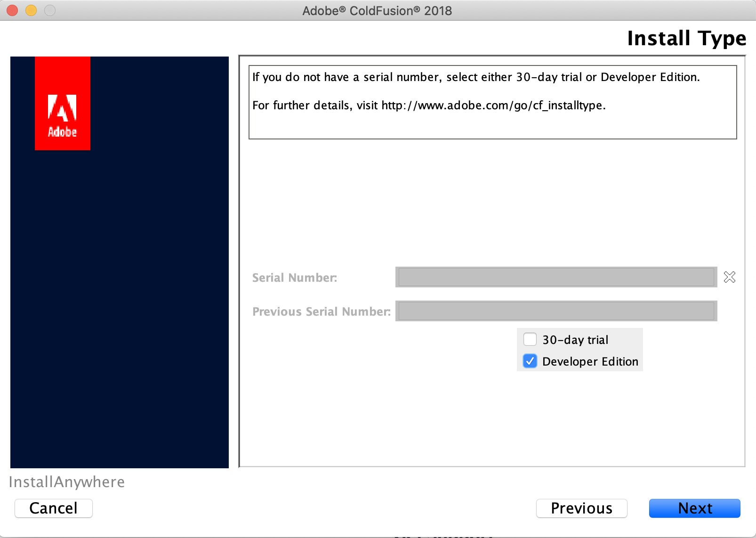The height and width of the screenshot is (538, 756).
Task: Click the Previous Serial Number field
Action: (556, 311)
